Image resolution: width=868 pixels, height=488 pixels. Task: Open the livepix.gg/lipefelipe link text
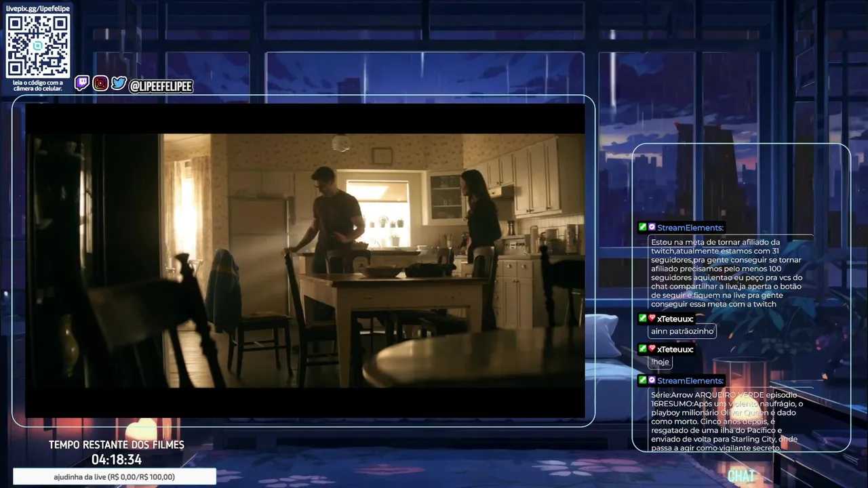pyautogui.click(x=38, y=8)
